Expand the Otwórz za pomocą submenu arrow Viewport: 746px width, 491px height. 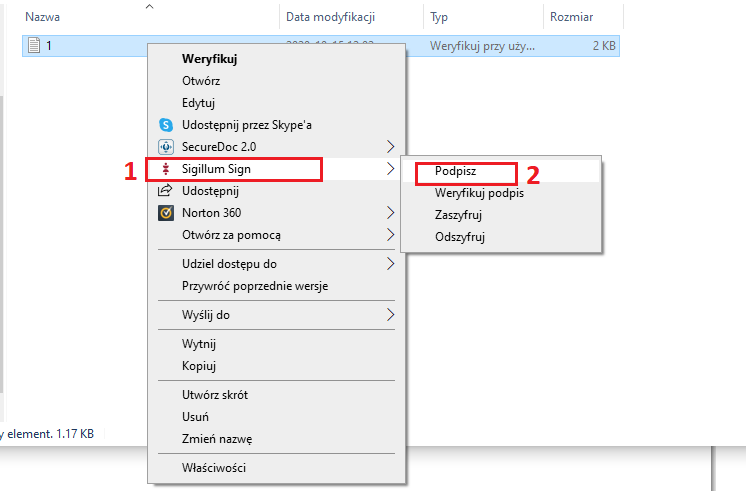point(391,235)
